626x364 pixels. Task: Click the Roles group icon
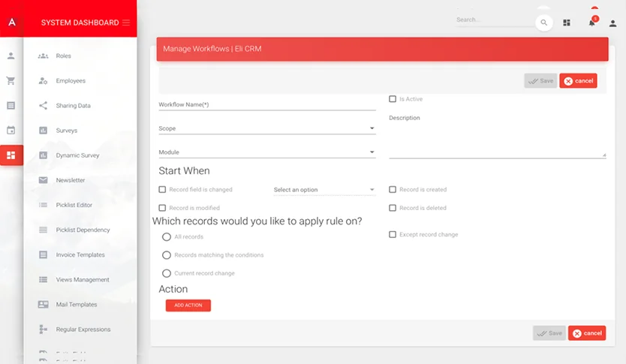43,56
